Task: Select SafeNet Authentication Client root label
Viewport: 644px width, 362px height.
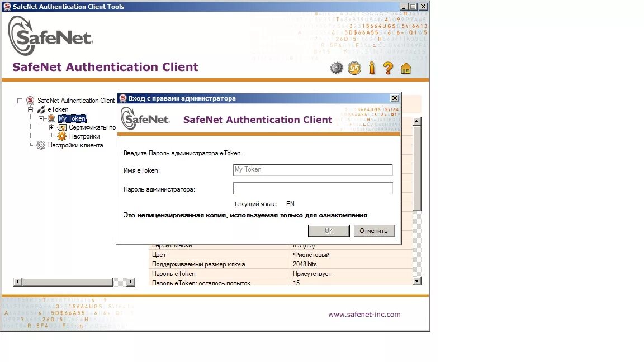Action: [x=76, y=101]
